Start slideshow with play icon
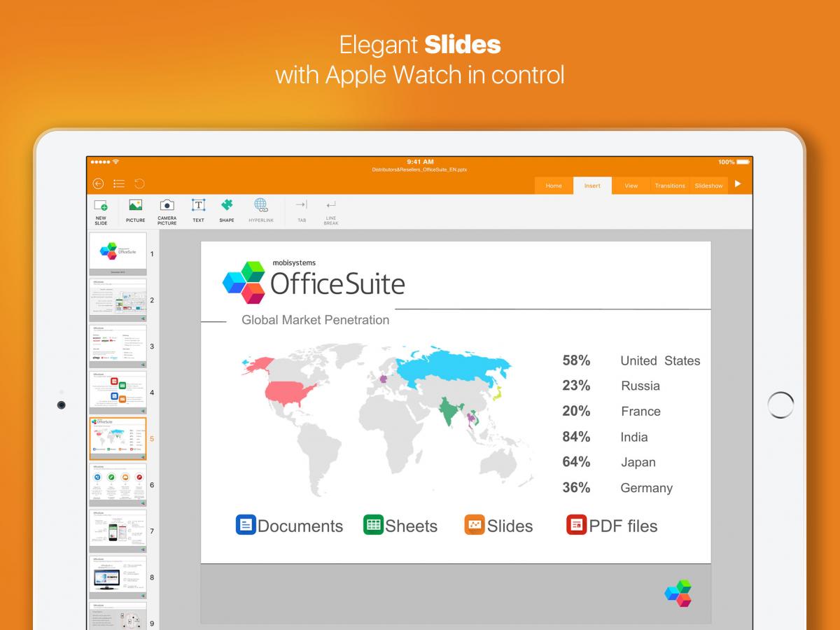Image resolution: width=840 pixels, height=630 pixels. tap(738, 184)
